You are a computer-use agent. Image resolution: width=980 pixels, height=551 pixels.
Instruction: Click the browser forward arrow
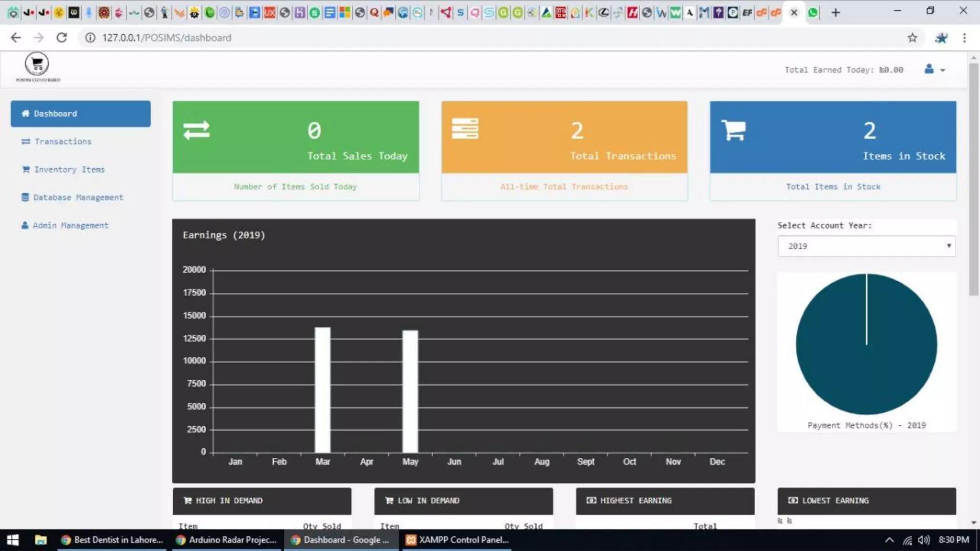click(x=38, y=37)
